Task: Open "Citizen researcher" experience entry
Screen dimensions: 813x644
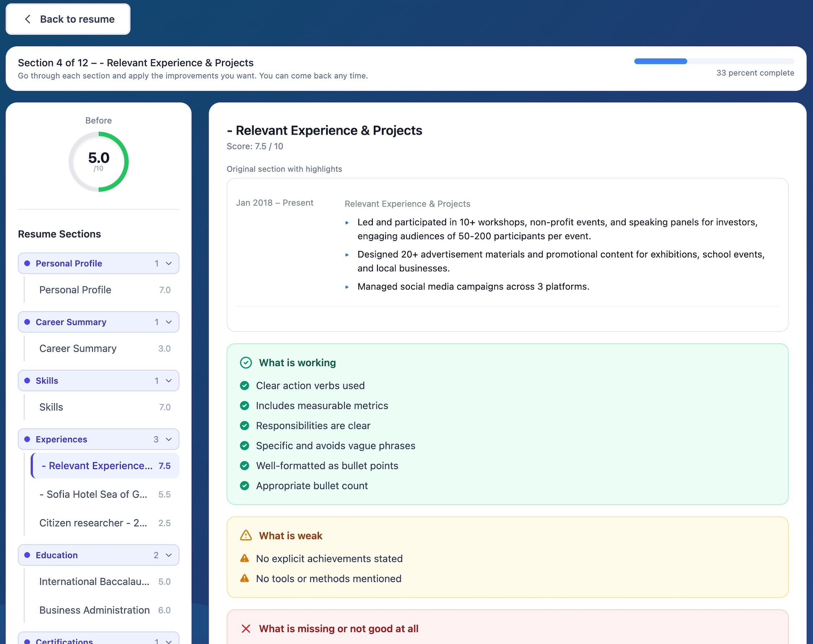Action: pyautogui.click(x=93, y=523)
